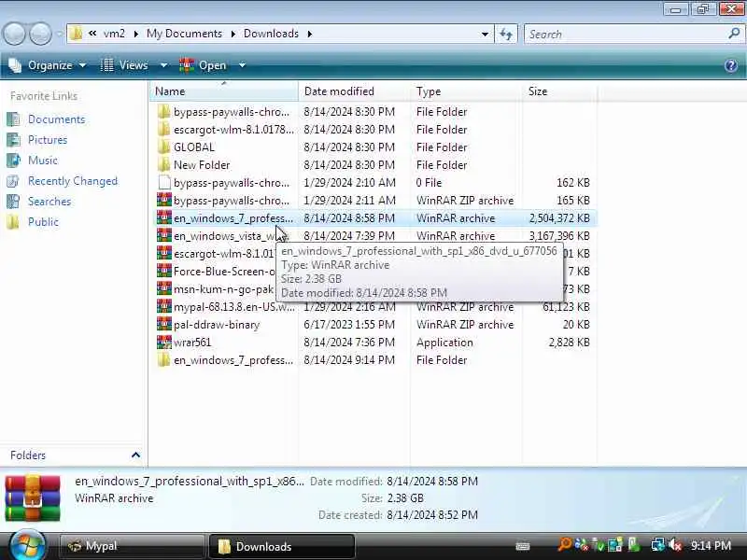Click the Start button orb
The image size is (747, 560).
(27, 546)
